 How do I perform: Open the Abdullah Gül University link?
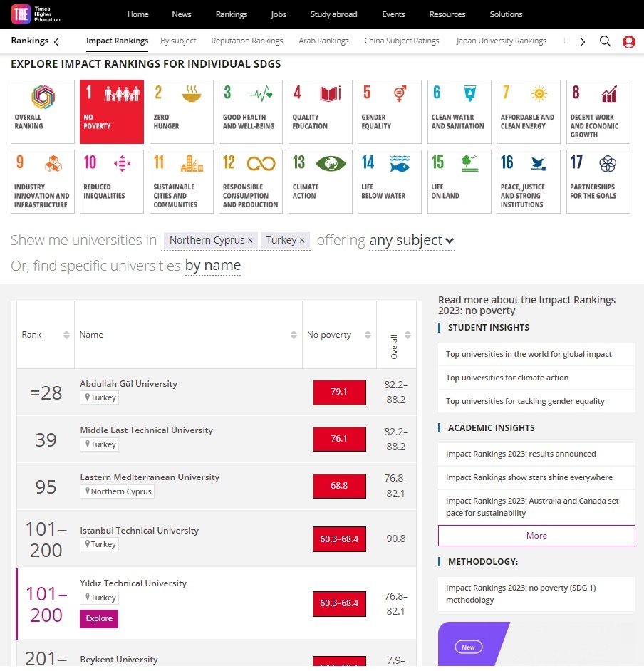click(128, 384)
